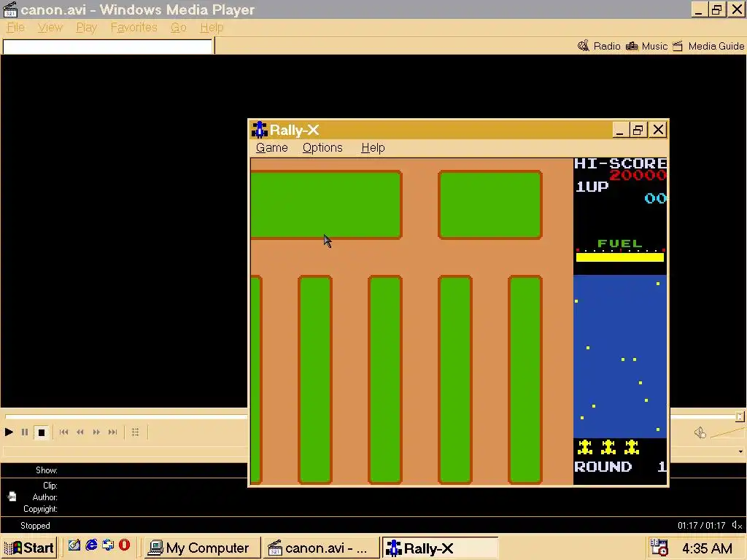The height and width of the screenshot is (560, 747).
Task: Launch Internet Explorer from Quick Launch
Action: (x=91, y=545)
